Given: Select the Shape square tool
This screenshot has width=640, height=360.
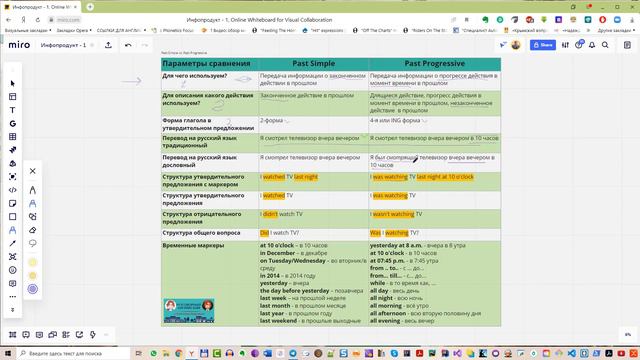Looking at the screenshot, I should click(x=13, y=217).
